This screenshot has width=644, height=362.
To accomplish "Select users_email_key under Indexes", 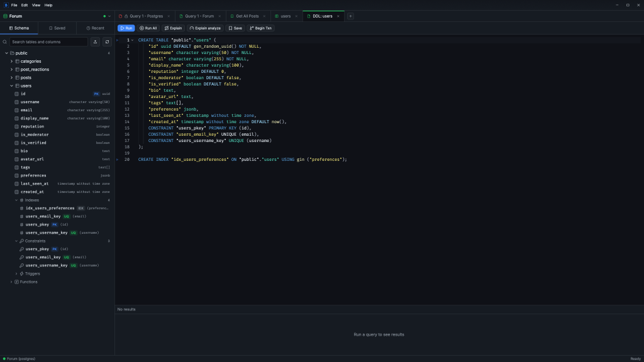I will coord(57,216).
